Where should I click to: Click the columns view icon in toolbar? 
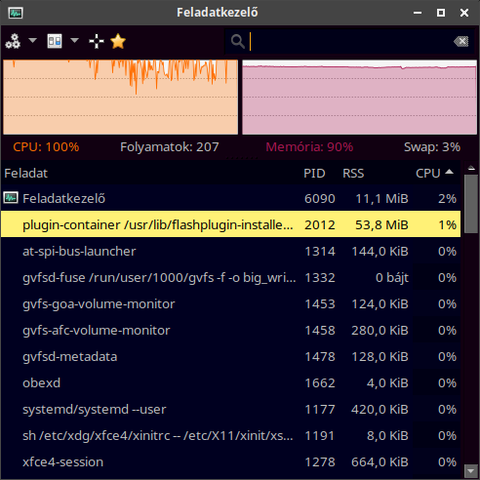55,41
